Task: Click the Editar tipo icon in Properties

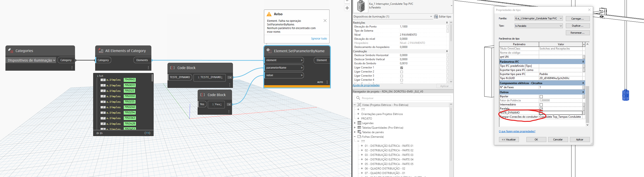Action: click(436, 17)
